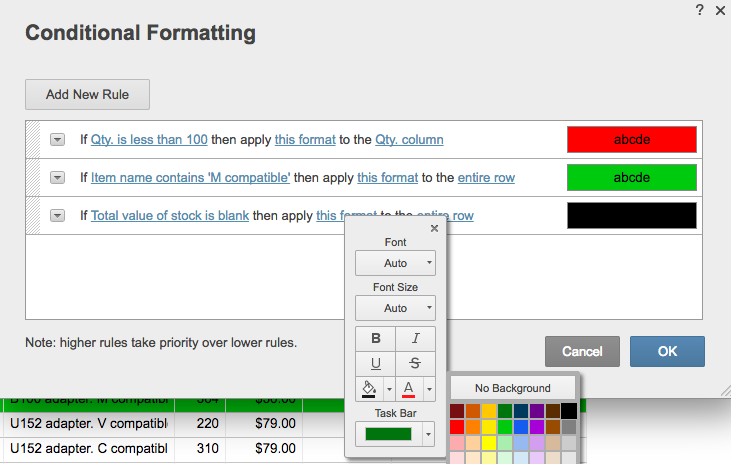Screen dimensions: 731x464
Task: Open the font color dropdown arrow
Action: (429, 389)
